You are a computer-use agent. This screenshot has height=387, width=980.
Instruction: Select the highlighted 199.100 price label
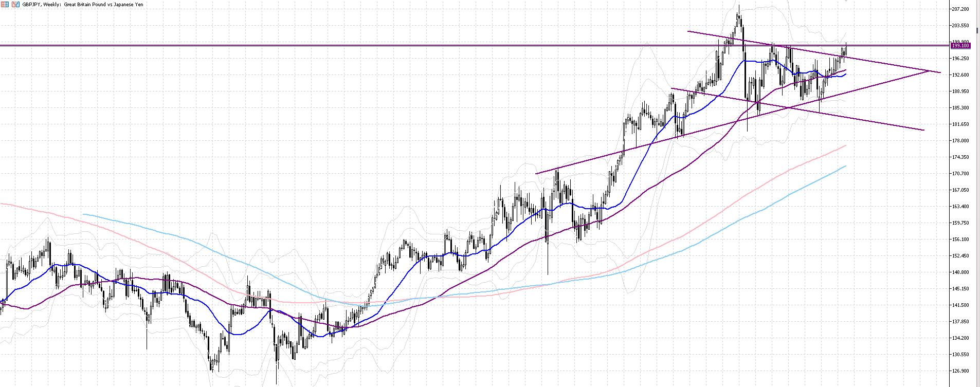tap(960, 46)
